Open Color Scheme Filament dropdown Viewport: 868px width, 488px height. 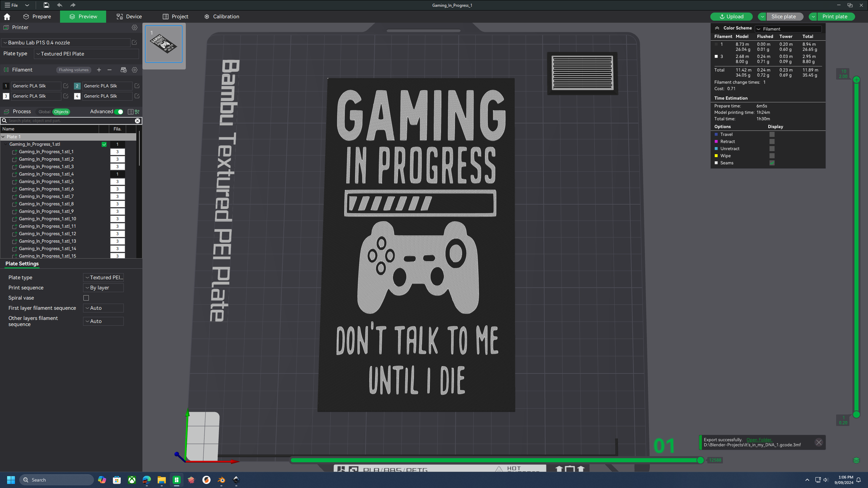(x=789, y=29)
